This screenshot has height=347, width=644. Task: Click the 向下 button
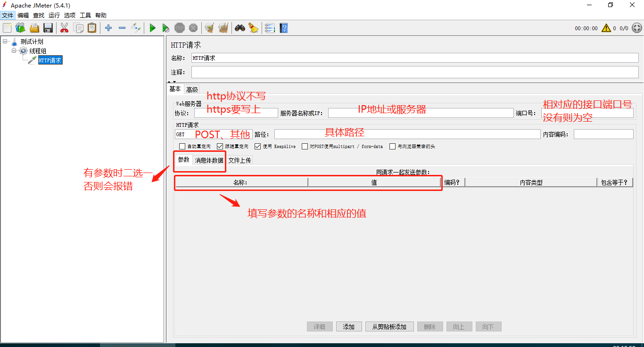(488, 327)
